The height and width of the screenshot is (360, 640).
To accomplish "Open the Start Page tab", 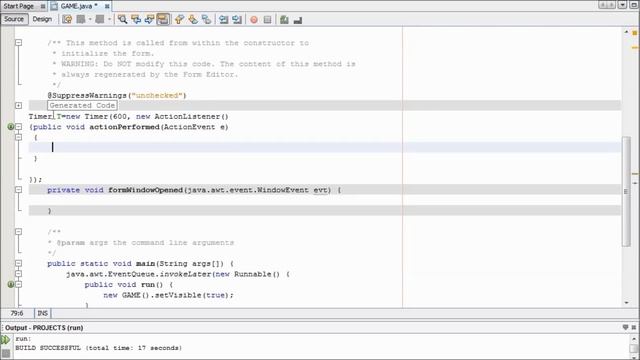I will pyautogui.click(x=19, y=6).
